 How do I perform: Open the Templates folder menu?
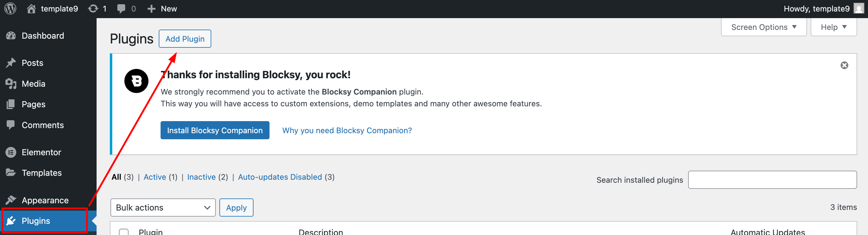tap(41, 173)
